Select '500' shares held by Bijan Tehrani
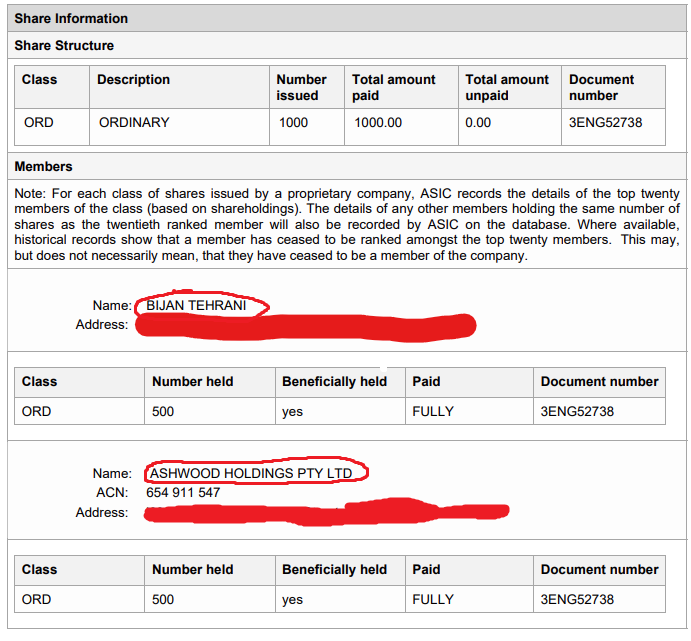The height and width of the screenshot is (641, 691). pos(163,411)
